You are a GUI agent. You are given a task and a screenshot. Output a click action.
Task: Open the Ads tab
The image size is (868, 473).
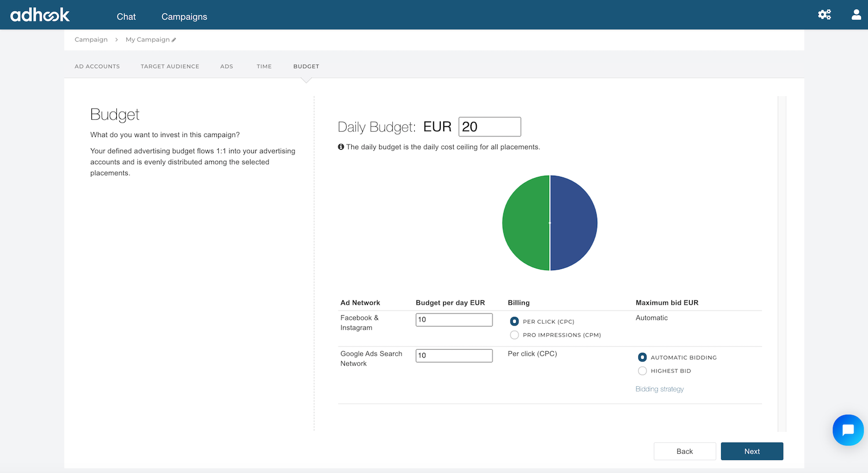click(226, 66)
